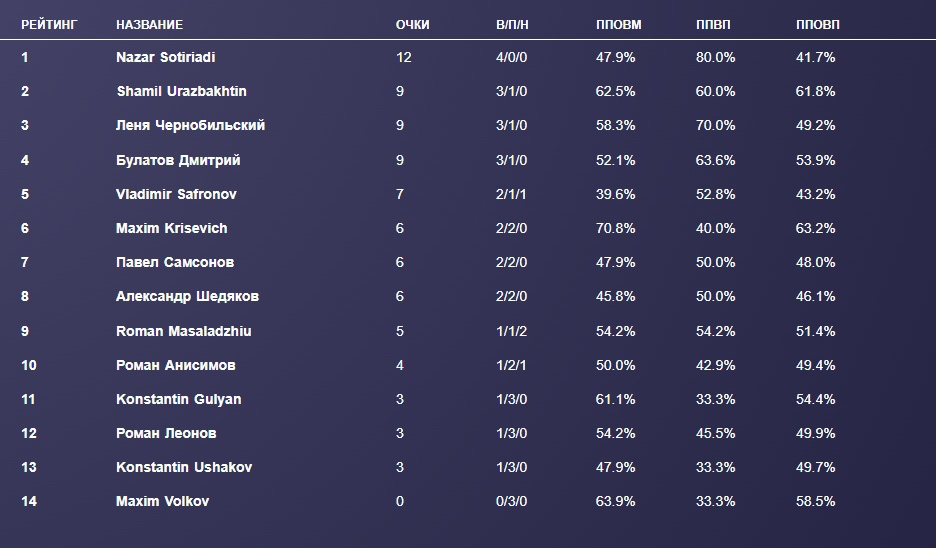Sort by the НАЗВАНИЕ column header
The height and width of the screenshot is (548, 936).
pyautogui.click(x=149, y=23)
